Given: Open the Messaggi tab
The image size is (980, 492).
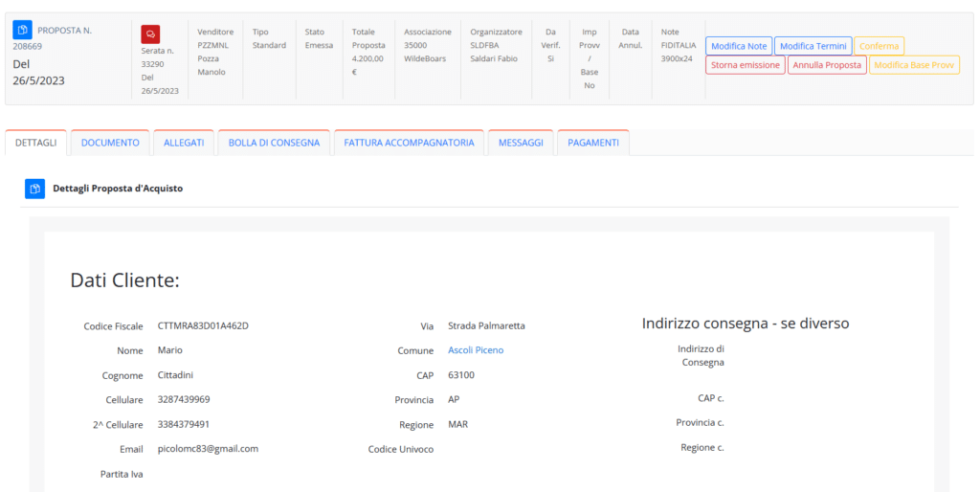Looking at the screenshot, I should (x=521, y=143).
